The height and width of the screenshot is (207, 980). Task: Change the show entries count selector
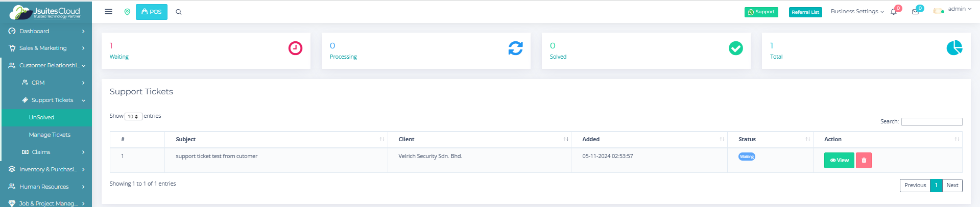[x=133, y=116]
